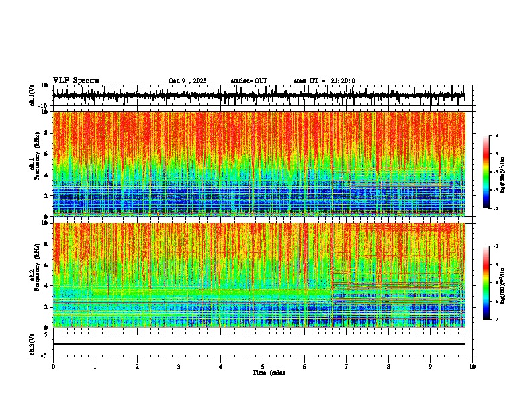Image resolution: width=532 pixels, height=411 pixels.
Task: Click the "ch.1(V)" waveform axis label
Action: tap(32, 95)
